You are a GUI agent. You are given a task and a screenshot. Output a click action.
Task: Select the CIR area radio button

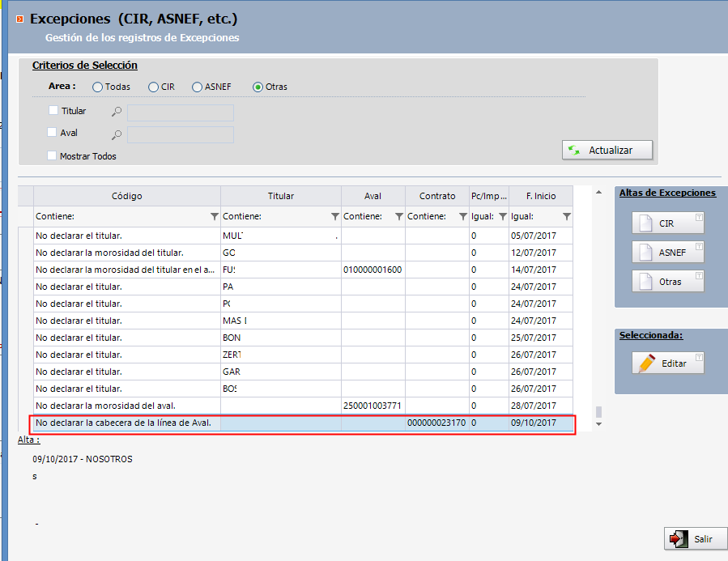[153, 87]
